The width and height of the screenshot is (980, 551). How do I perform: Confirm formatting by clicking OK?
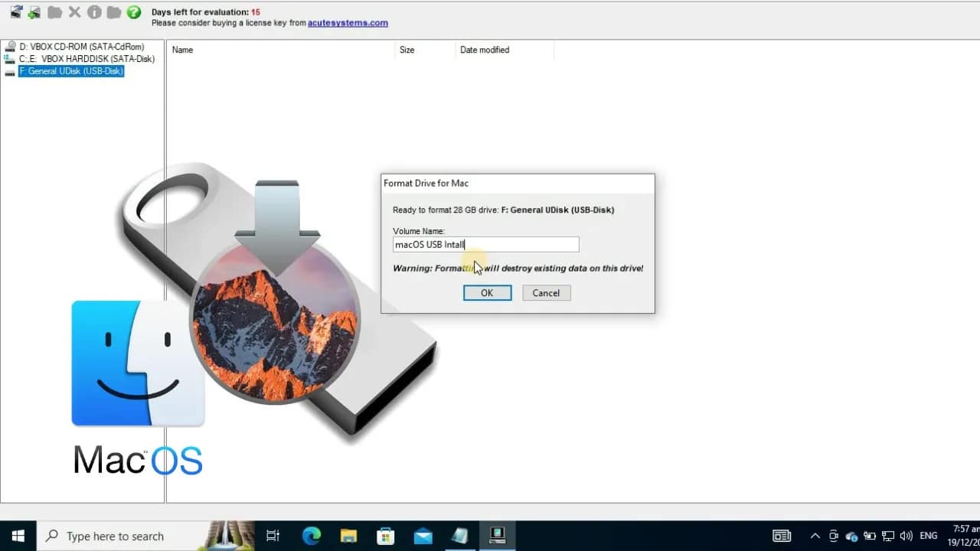click(487, 292)
